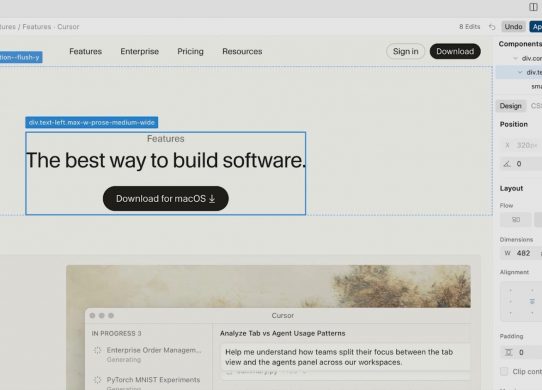Click the div.text-left.max-w-prose-medium-wide selection label
Viewport: 542px width, 390px height.
coord(92,123)
